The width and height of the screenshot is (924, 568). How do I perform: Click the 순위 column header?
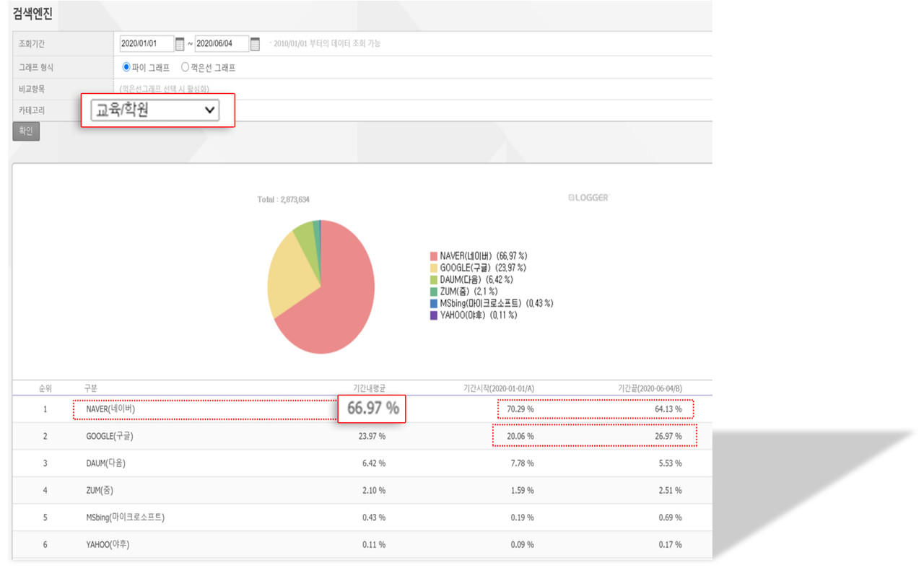pos(45,388)
